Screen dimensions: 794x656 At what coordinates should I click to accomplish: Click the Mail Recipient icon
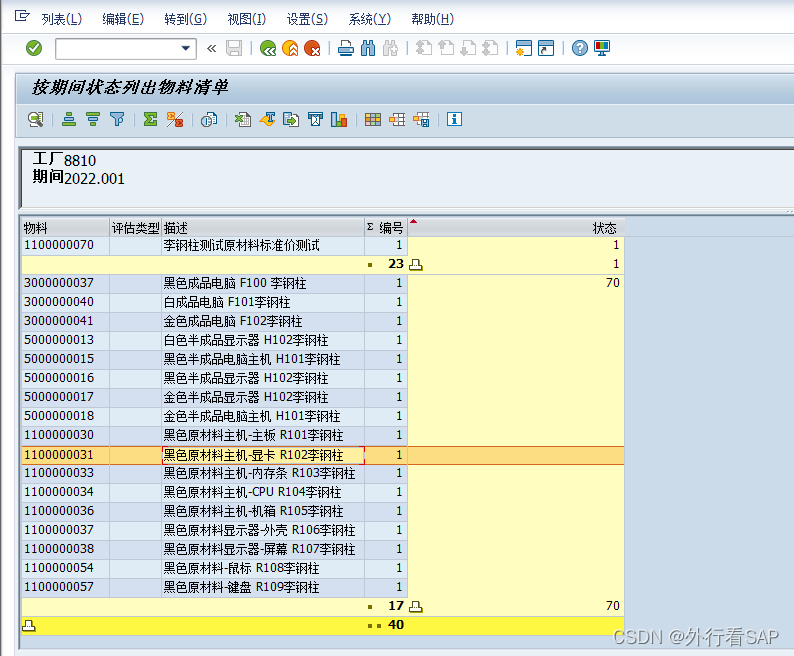[315, 120]
